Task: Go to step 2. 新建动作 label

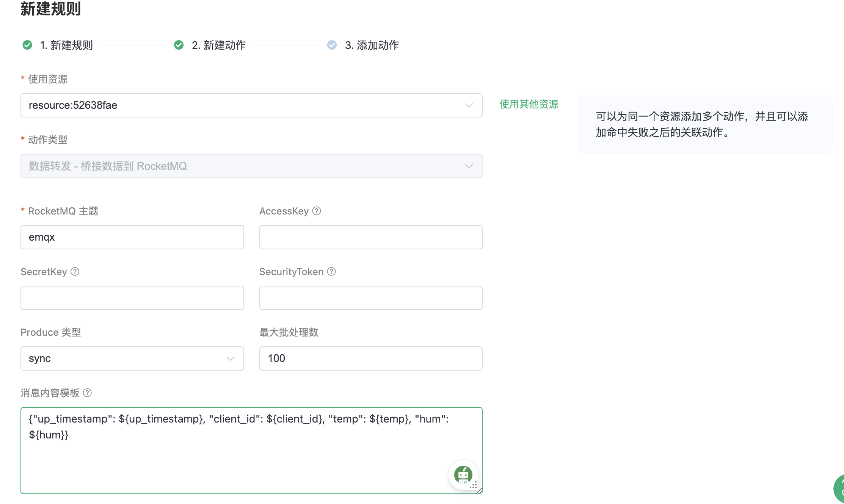Action: click(x=219, y=45)
